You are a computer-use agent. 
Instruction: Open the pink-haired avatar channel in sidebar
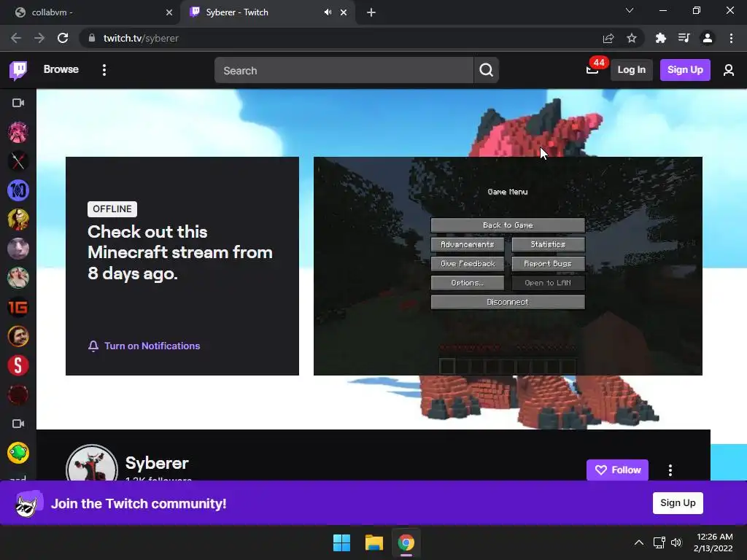click(x=18, y=132)
